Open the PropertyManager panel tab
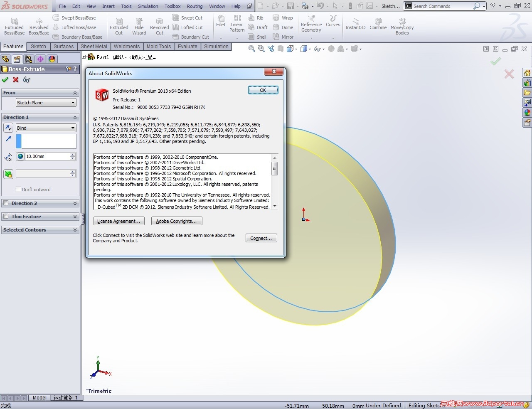 click(17, 59)
